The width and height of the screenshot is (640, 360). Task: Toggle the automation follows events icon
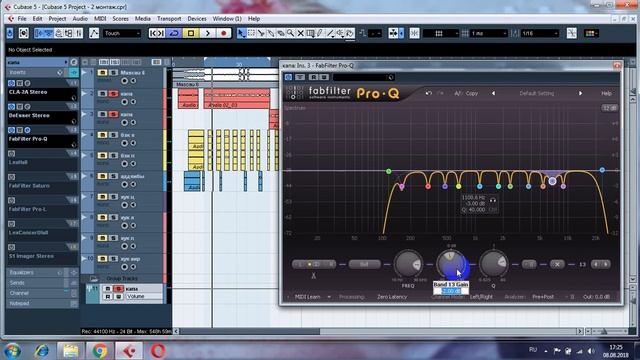tap(94, 33)
